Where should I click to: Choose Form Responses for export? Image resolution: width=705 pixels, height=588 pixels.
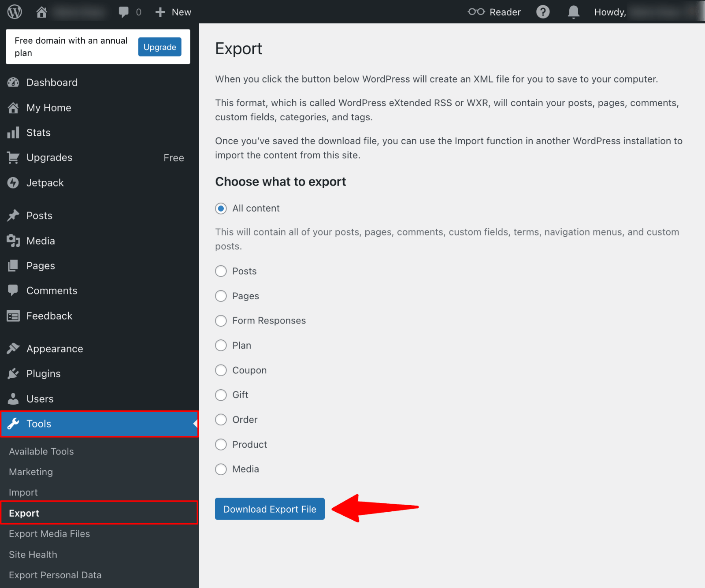tap(221, 320)
